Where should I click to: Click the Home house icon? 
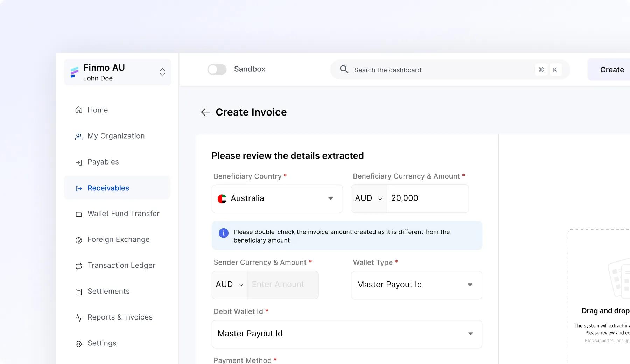click(x=79, y=110)
